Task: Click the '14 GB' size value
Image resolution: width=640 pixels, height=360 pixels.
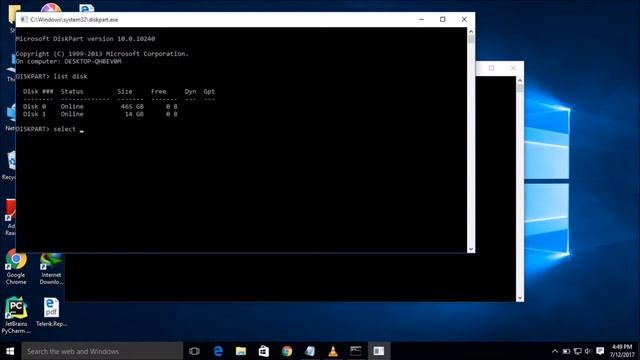Action: click(134, 114)
